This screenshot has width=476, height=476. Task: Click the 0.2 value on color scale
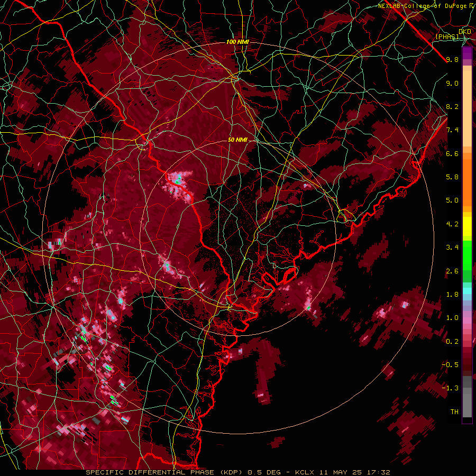click(x=452, y=342)
